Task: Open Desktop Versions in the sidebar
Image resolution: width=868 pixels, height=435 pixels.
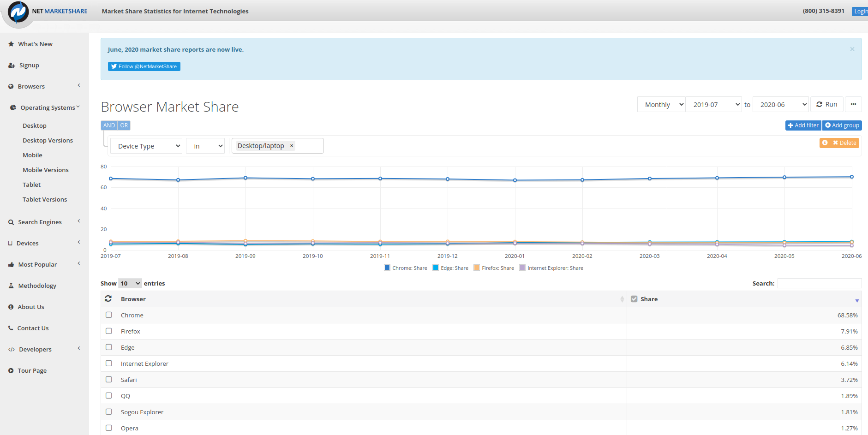Action: (48, 141)
